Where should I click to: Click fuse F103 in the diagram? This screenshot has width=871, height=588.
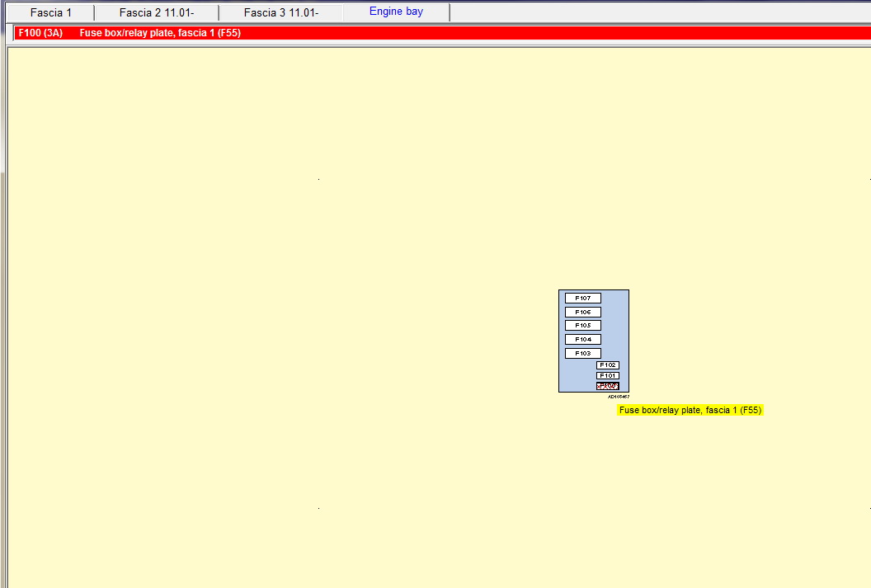582,354
